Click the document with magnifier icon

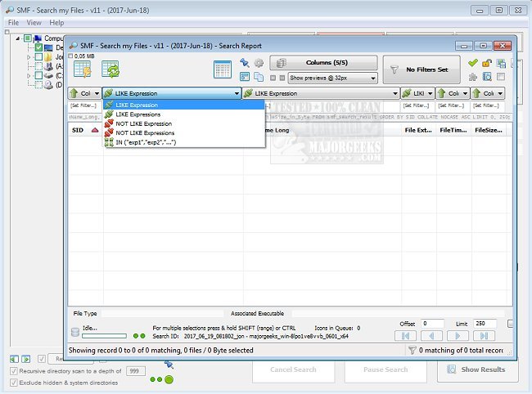click(487, 77)
